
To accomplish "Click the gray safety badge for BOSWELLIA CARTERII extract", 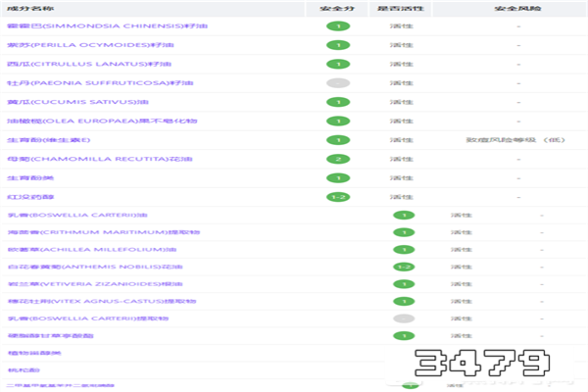I will [x=403, y=318].
